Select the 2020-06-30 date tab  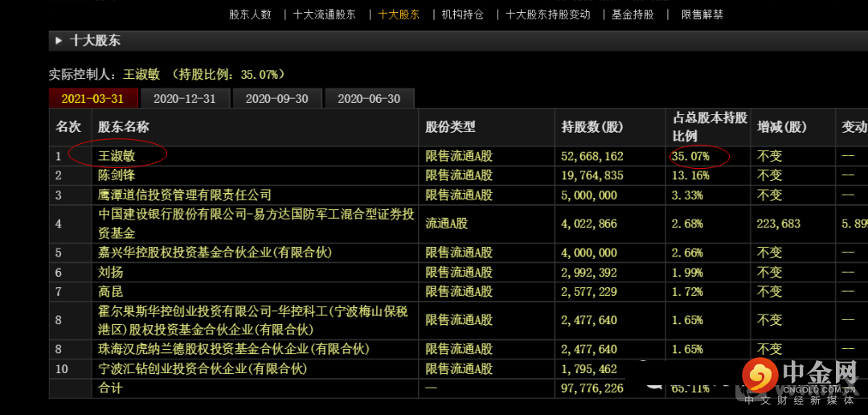369,99
